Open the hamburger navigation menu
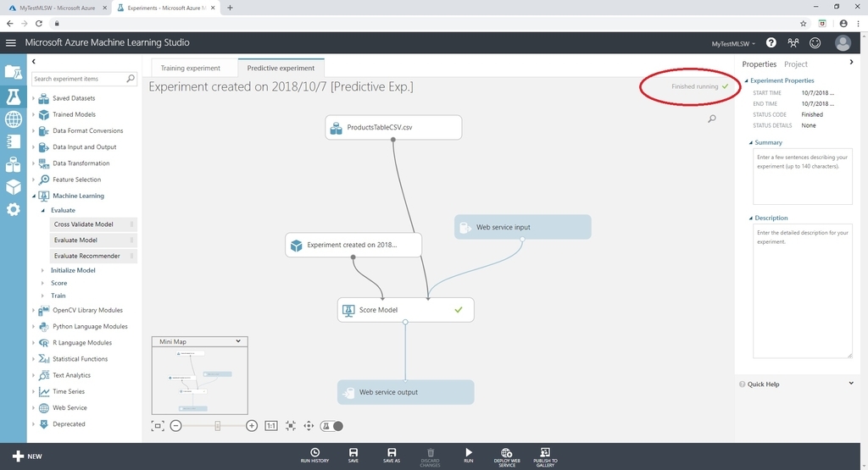Viewport: 868px width, 470px height. tap(10, 42)
